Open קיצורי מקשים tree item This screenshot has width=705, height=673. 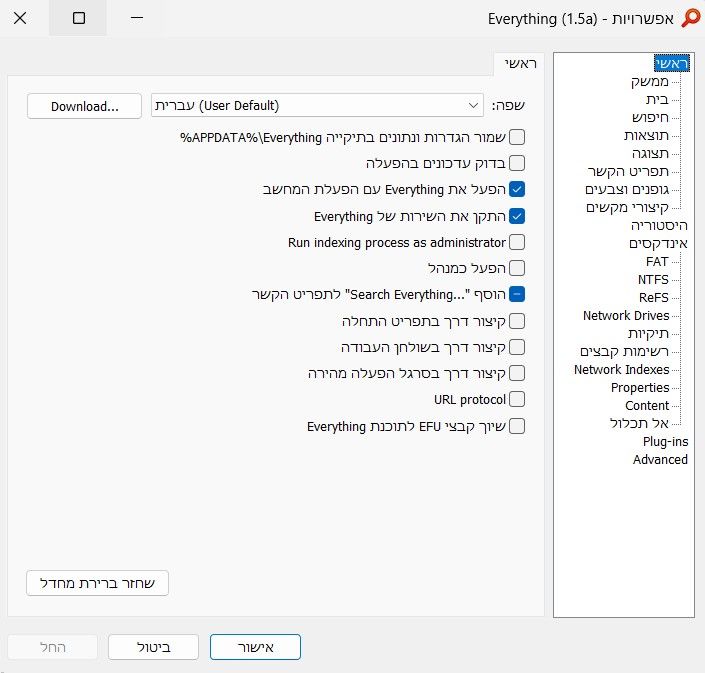[627, 207]
